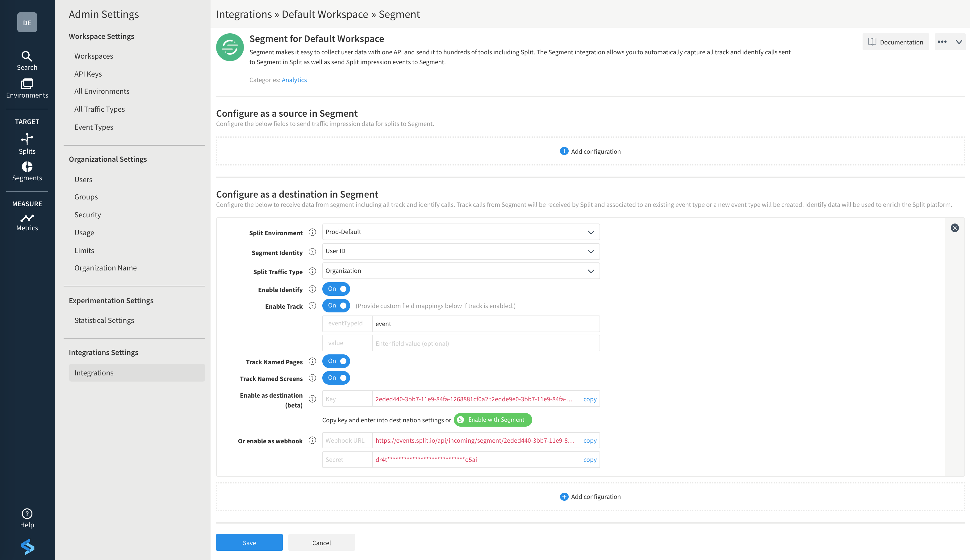Click the Split logo at sidebar bottom
This screenshot has height=560, width=970.
click(27, 546)
